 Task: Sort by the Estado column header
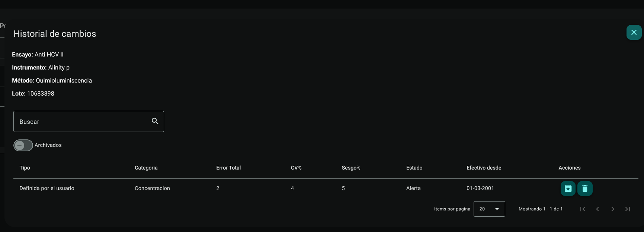click(414, 168)
